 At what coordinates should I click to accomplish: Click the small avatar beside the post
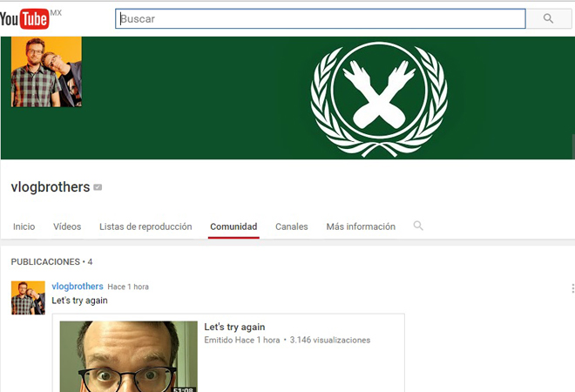click(x=28, y=298)
